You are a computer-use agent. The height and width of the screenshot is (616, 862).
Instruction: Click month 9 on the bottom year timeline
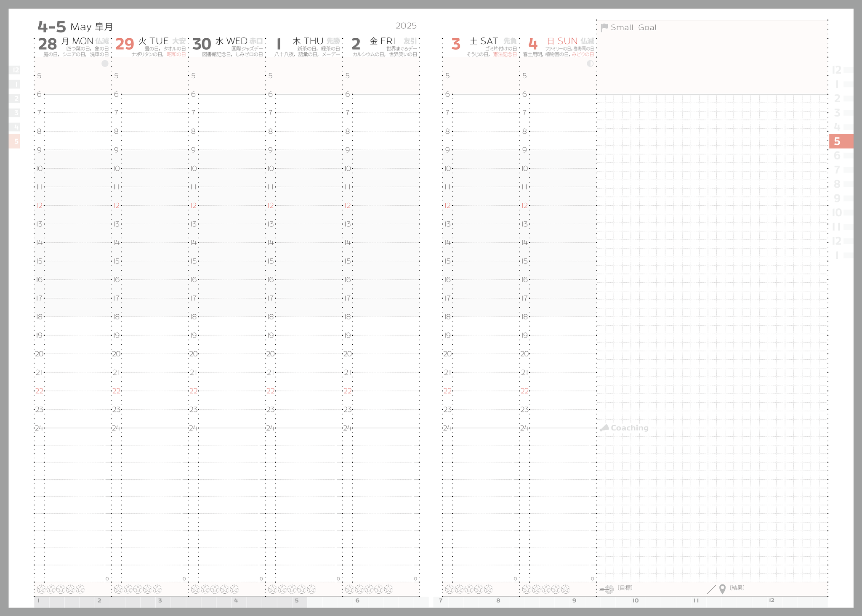(574, 600)
